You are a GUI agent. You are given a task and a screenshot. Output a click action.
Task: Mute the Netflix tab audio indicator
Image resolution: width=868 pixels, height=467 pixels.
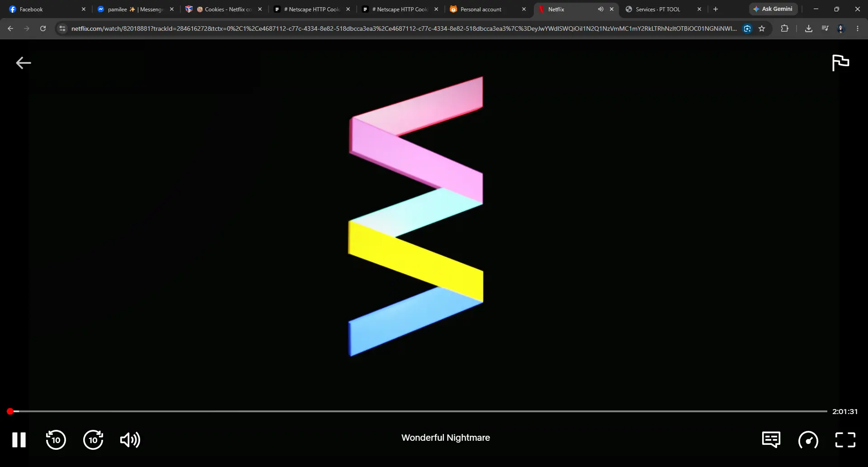600,9
